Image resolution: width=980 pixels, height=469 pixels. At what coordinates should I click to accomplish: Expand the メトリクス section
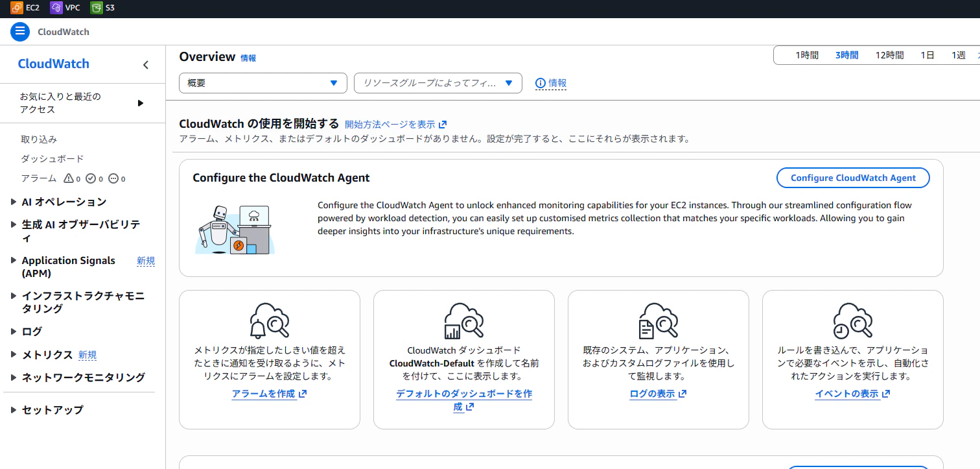14,355
